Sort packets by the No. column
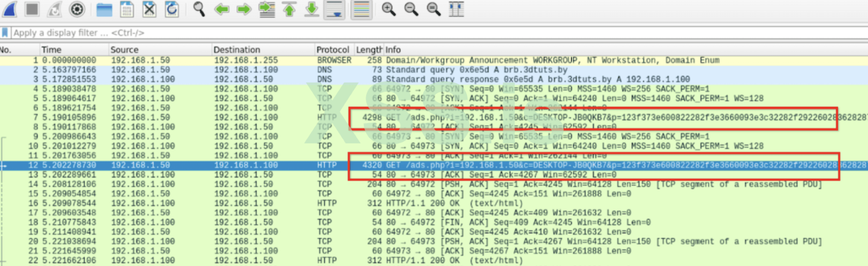868x266 pixels. coord(20,50)
